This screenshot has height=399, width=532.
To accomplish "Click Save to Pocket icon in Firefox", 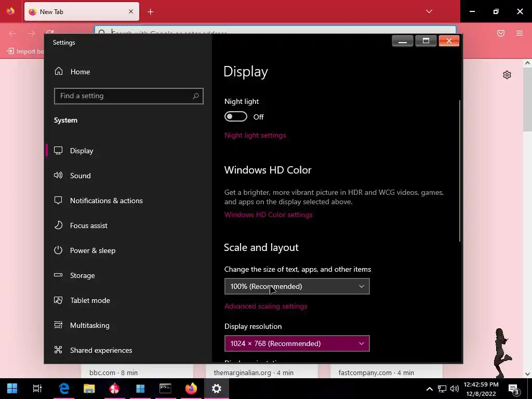I will tap(501, 33).
